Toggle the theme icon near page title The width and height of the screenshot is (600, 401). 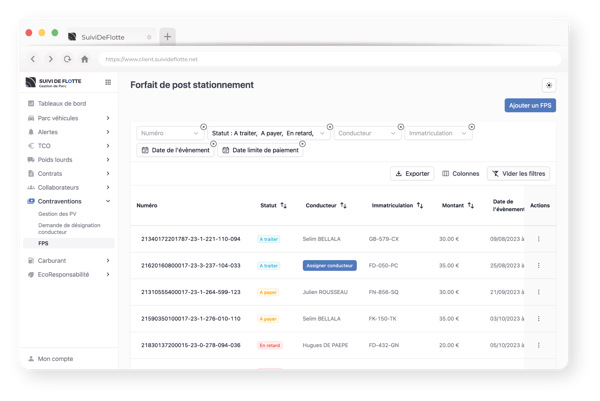[x=547, y=86]
